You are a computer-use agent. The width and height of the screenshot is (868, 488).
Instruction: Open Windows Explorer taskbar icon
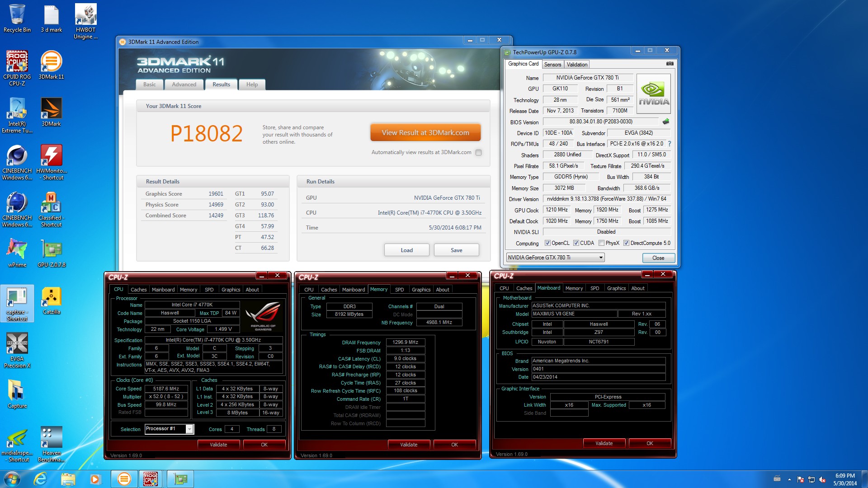coord(68,479)
